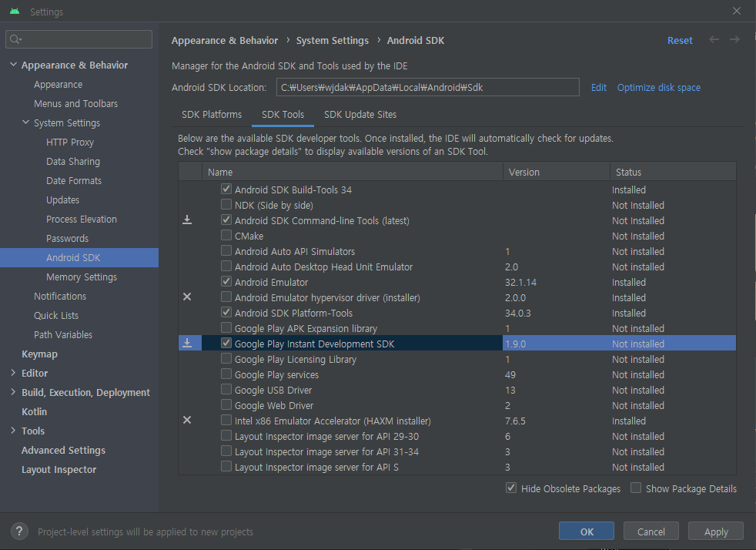Check Google Play services checkbox
756x550 pixels.
point(226,374)
